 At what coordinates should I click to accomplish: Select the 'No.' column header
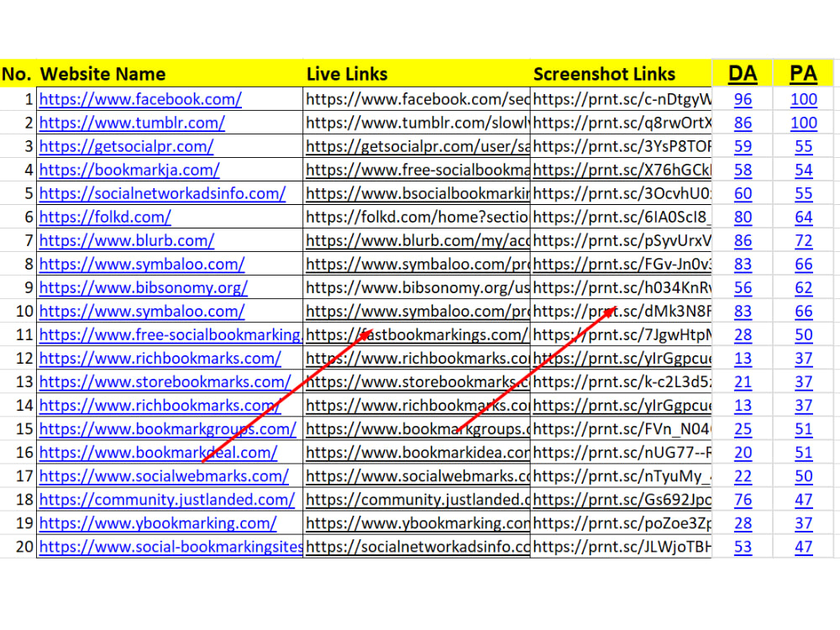[17, 74]
